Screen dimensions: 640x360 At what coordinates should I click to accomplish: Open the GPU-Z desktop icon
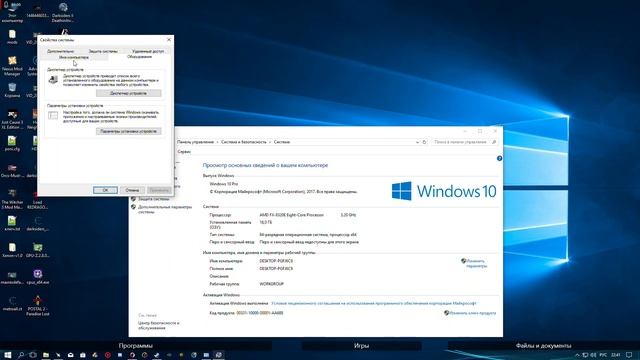(x=38, y=250)
